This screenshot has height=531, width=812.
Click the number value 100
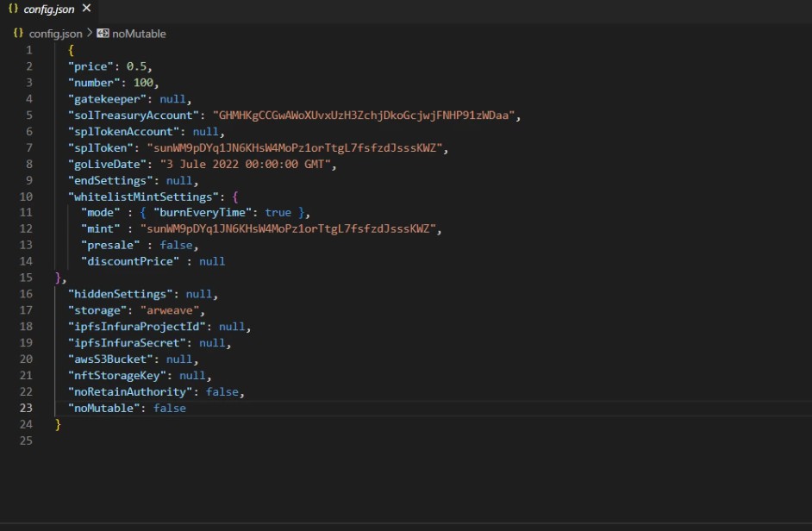(143, 83)
